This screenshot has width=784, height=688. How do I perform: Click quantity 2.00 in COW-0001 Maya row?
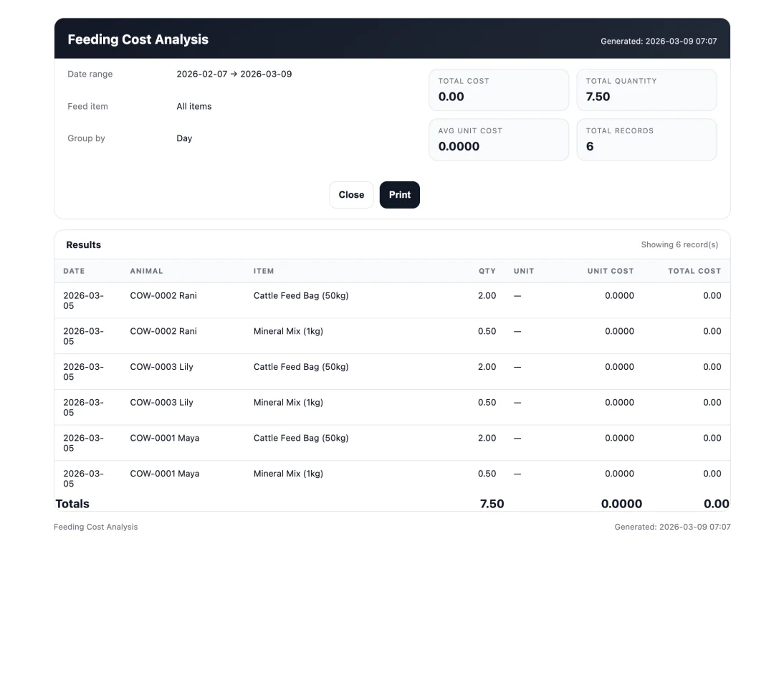(487, 438)
